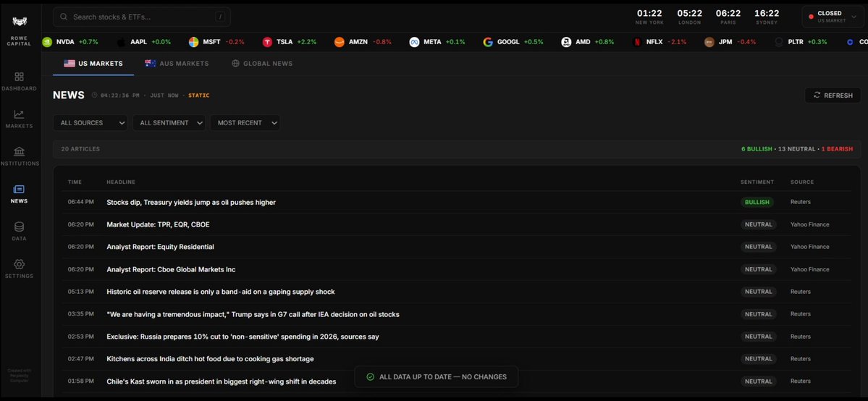Viewport: 868px width, 401px height.
Task: Click the 20 Articles label
Action: pos(81,149)
